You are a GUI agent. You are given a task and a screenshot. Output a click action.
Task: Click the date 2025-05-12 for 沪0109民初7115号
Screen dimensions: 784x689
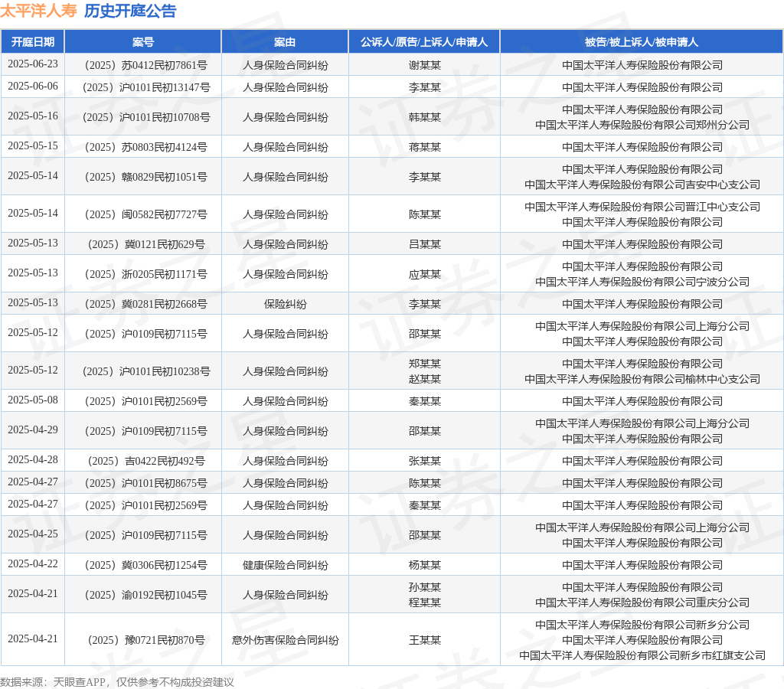(x=33, y=332)
